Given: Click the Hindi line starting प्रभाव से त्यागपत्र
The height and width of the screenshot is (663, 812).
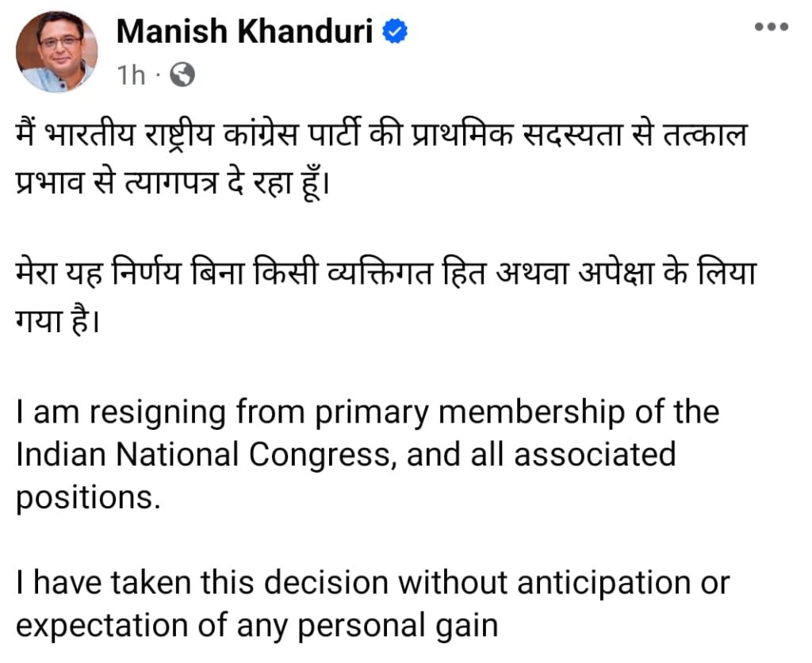Looking at the screenshot, I should coord(172,183).
